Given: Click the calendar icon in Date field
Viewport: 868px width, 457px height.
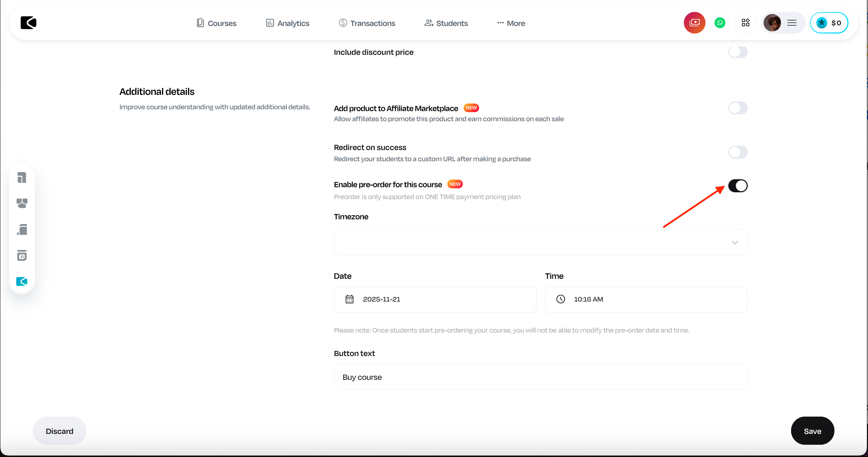Looking at the screenshot, I should point(349,299).
